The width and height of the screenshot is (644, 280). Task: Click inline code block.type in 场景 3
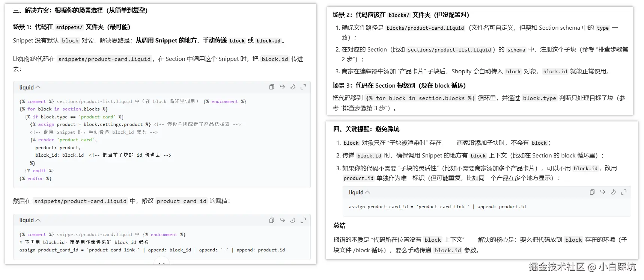point(539,98)
